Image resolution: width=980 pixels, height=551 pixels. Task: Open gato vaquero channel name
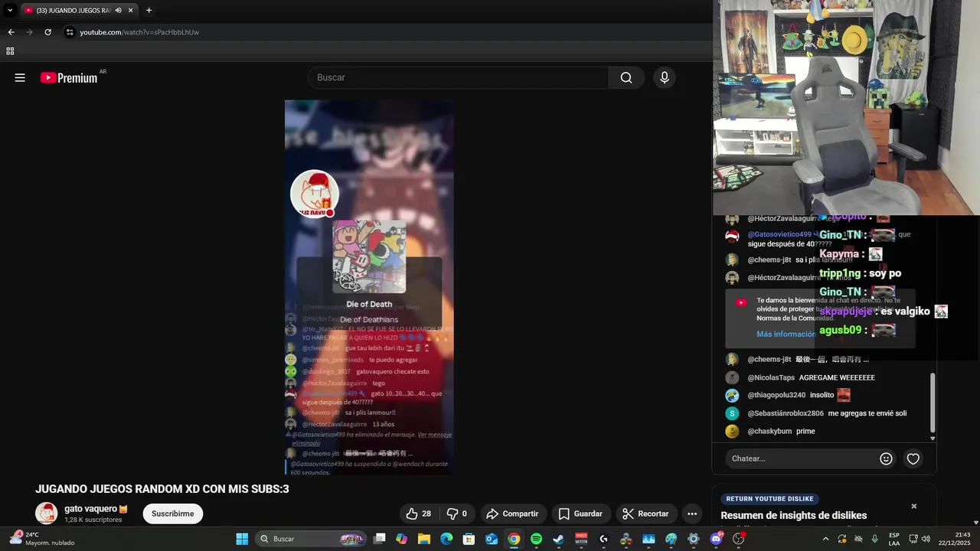coord(90,509)
